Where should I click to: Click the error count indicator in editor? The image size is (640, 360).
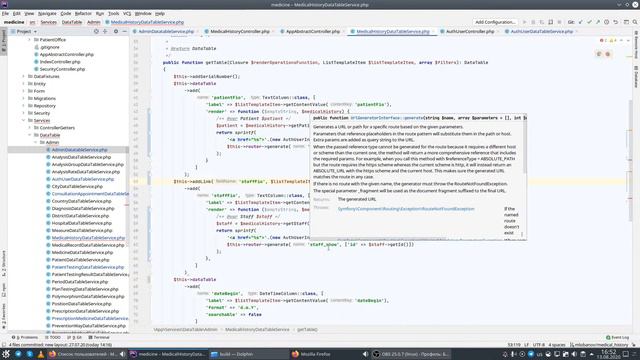click(603, 40)
